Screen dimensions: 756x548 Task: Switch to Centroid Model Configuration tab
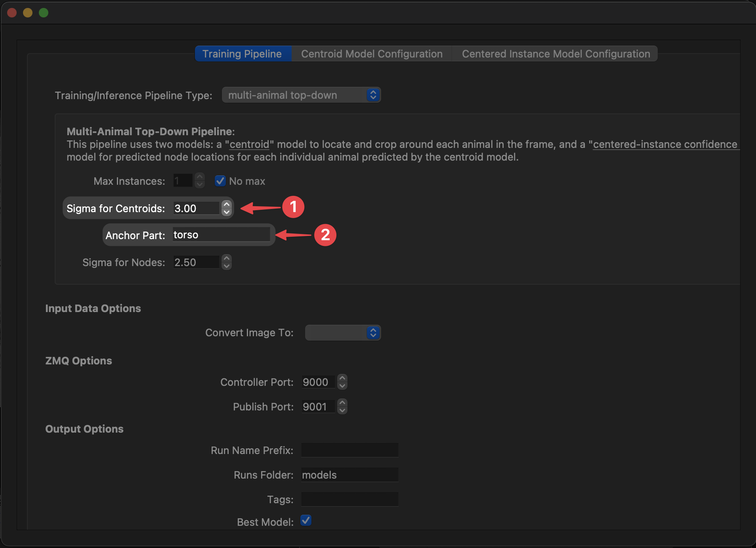coord(372,54)
